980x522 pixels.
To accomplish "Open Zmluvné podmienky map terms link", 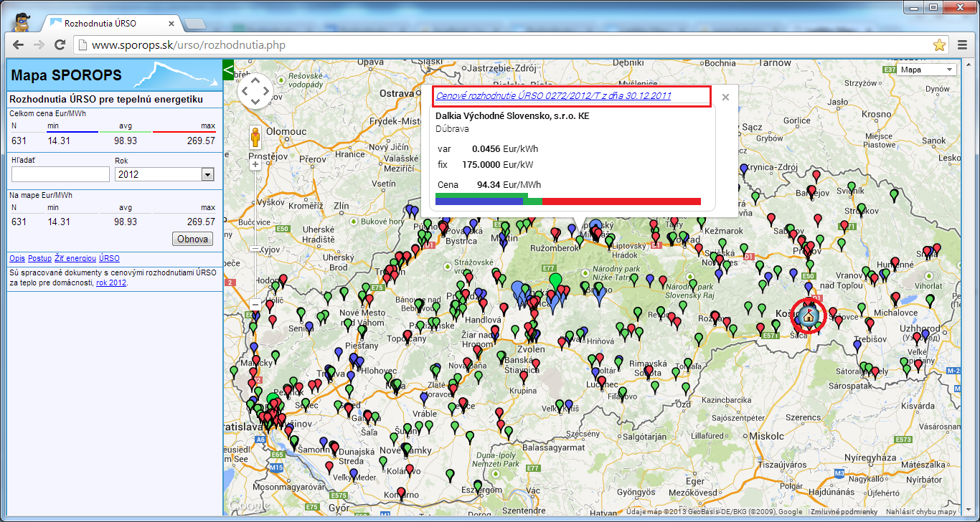I will coord(844,511).
